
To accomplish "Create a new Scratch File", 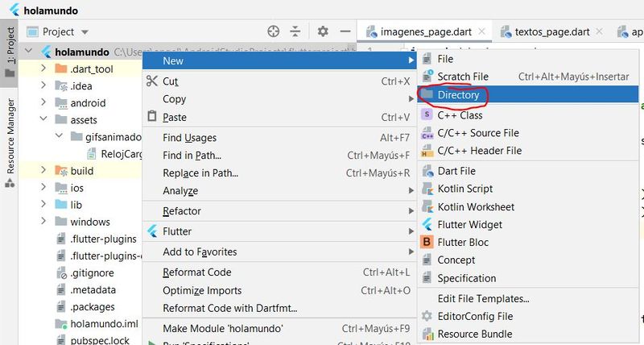I will 528,77.
